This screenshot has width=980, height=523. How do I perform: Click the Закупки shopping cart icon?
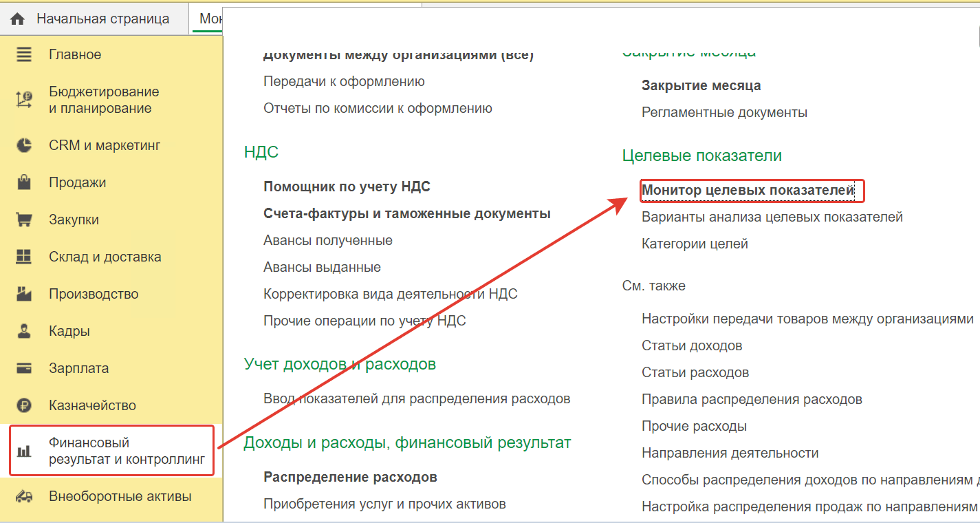[x=24, y=220]
